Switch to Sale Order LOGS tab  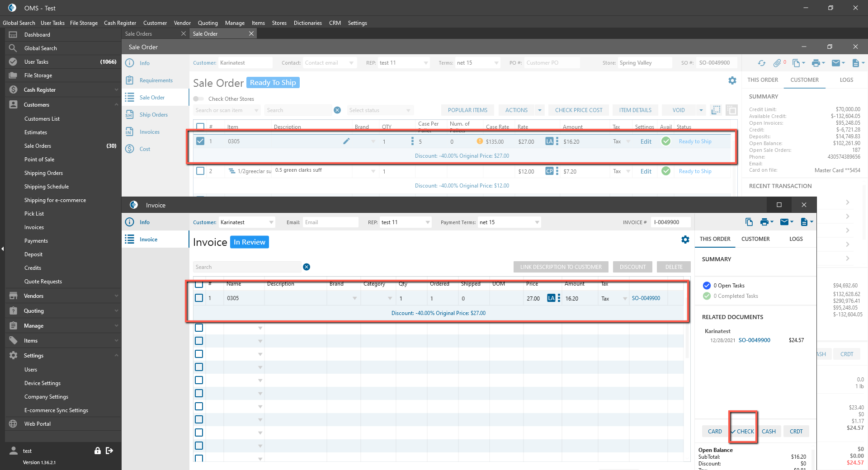click(x=846, y=80)
